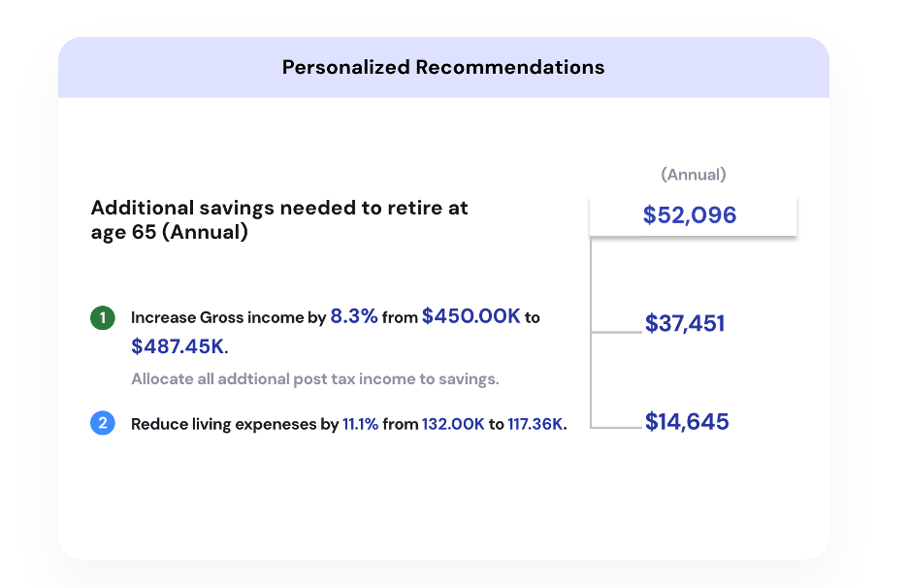Click the green number 1 badge
This screenshot has height=588, width=908.
(x=102, y=317)
